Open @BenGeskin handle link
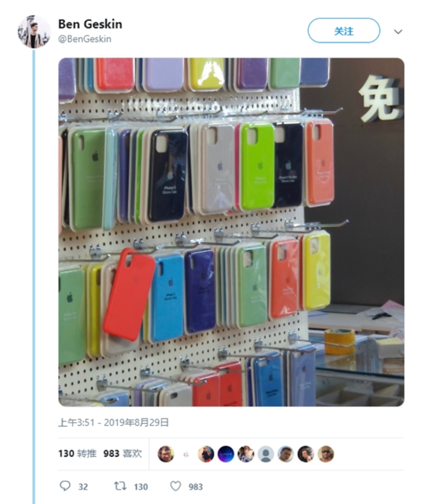Viewport: 422px width, 504px height. [85, 39]
